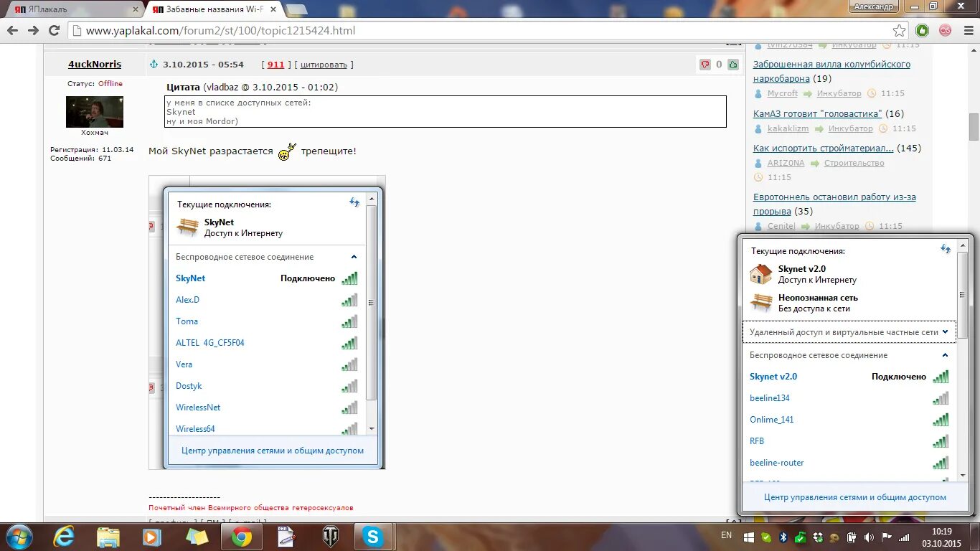Open a new tab
This screenshot has width=980, height=551.
296,9
